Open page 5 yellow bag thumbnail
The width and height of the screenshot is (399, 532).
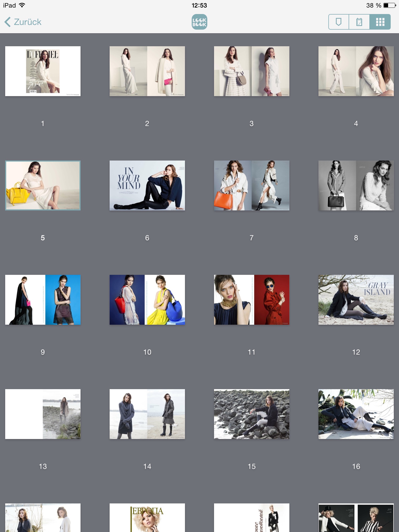43,185
